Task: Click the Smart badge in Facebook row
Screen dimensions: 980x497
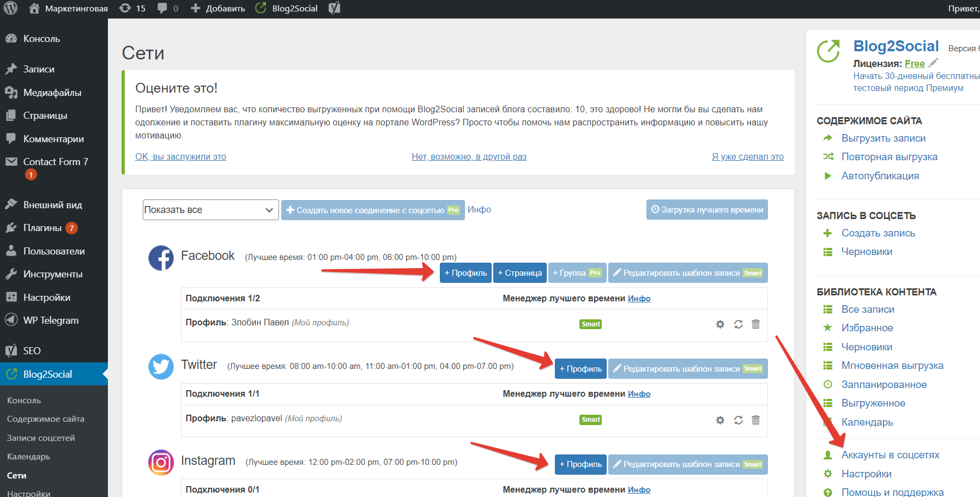Action: [x=591, y=324]
